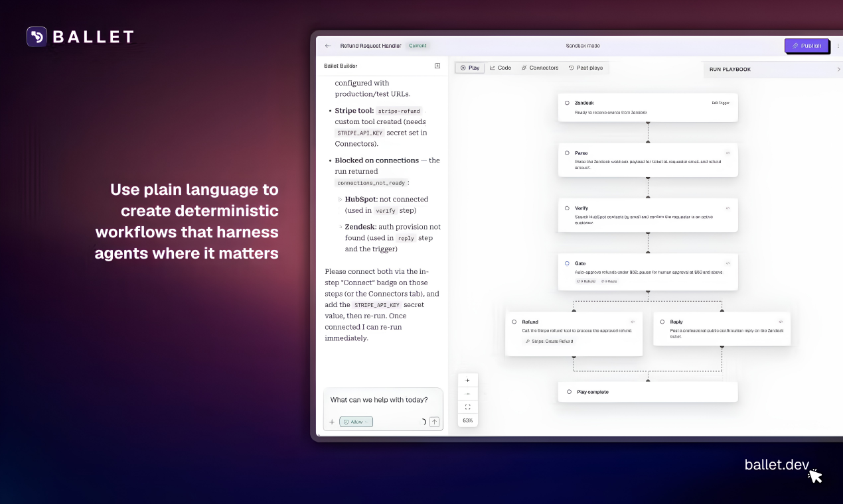
Task: Select the Parse step status circle
Action: coord(567,153)
